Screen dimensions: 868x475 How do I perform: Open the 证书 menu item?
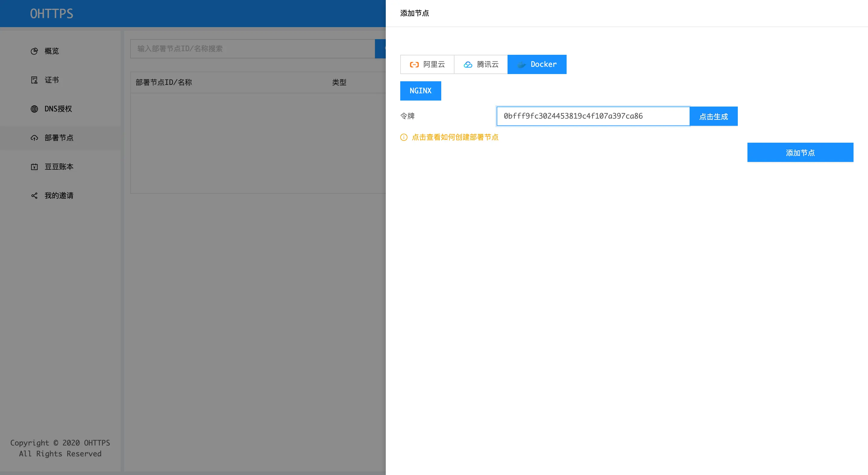point(52,80)
